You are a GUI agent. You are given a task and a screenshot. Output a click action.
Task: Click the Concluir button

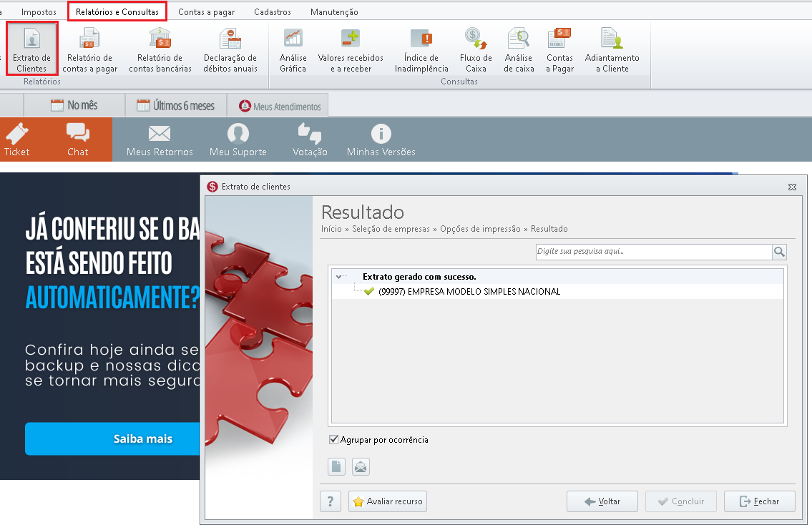coord(681,501)
